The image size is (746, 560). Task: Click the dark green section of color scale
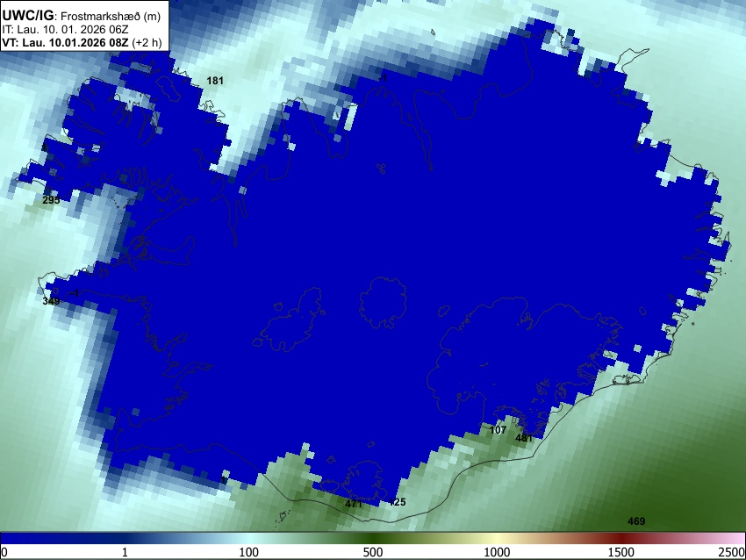(373, 538)
